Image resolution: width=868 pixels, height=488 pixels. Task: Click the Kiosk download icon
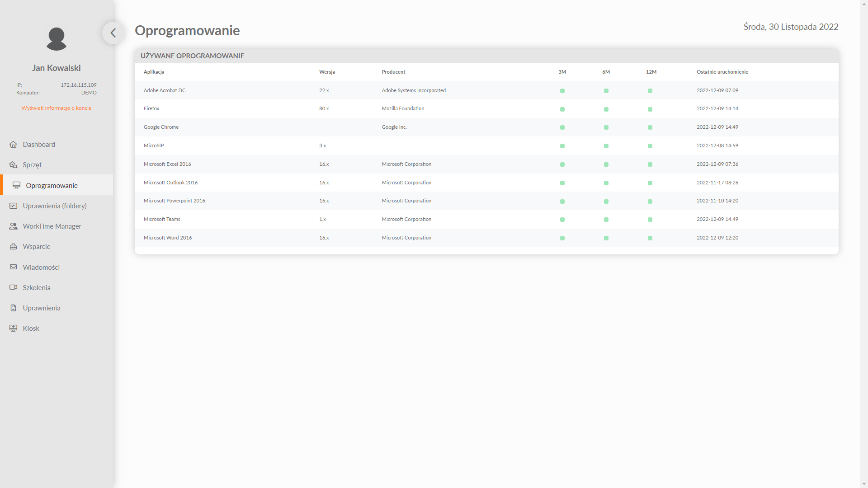click(x=14, y=328)
